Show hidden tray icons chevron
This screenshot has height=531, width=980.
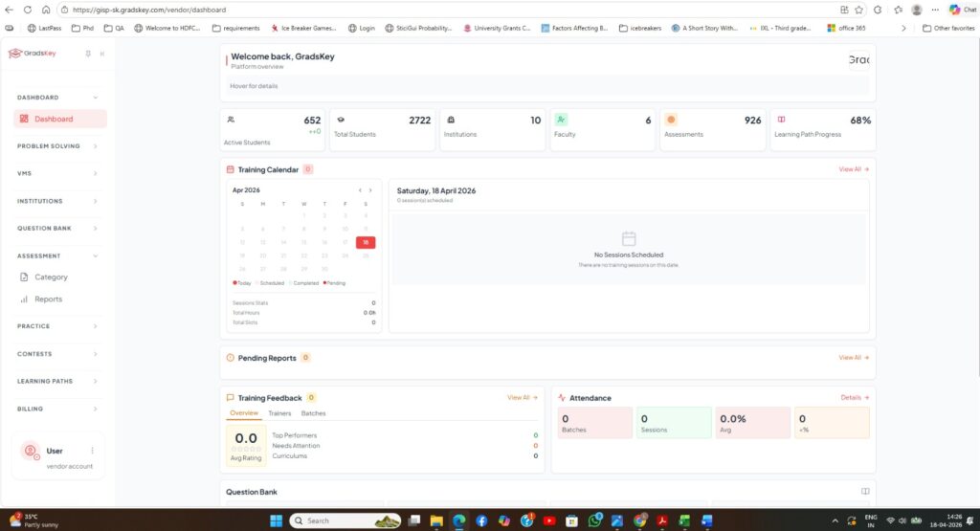click(x=835, y=520)
